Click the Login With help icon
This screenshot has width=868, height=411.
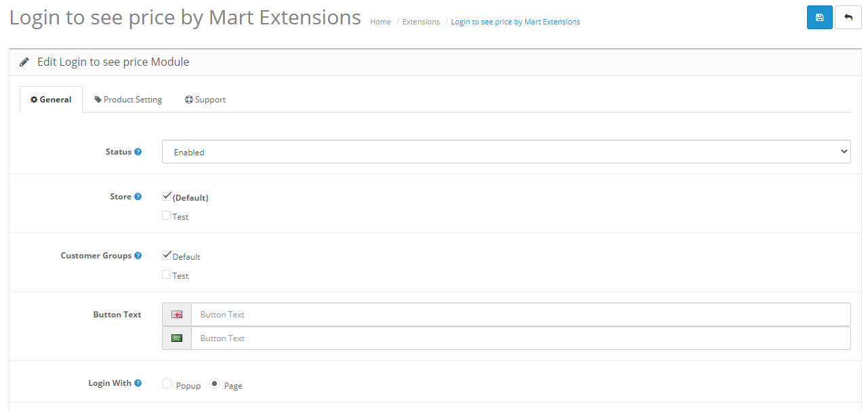click(x=138, y=383)
